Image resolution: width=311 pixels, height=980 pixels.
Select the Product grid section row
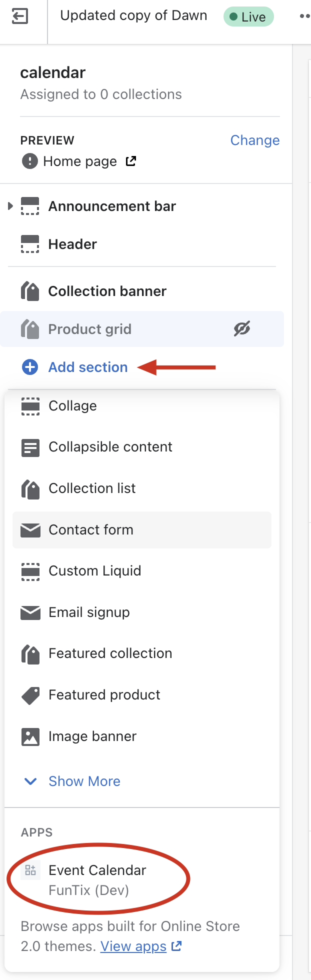(x=142, y=329)
